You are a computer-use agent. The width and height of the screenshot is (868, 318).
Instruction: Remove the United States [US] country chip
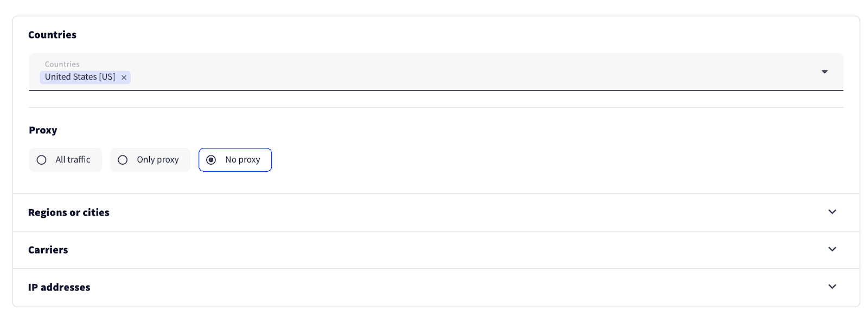click(124, 77)
